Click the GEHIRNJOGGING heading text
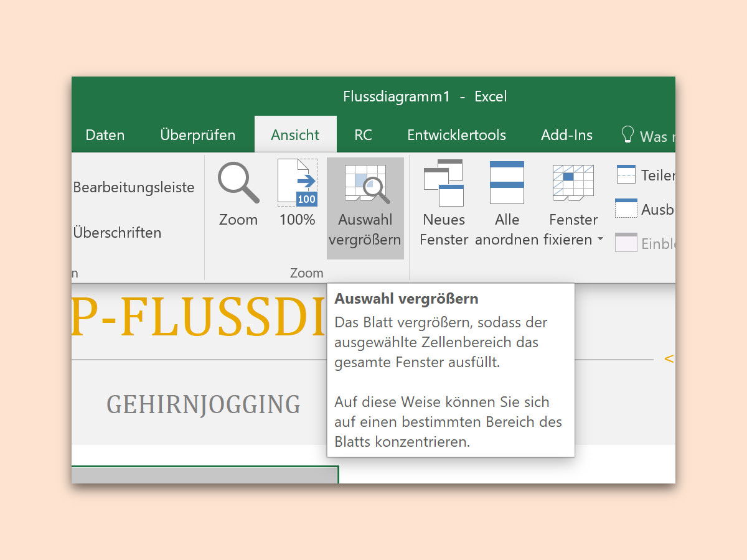747x560 pixels. click(x=204, y=404)
